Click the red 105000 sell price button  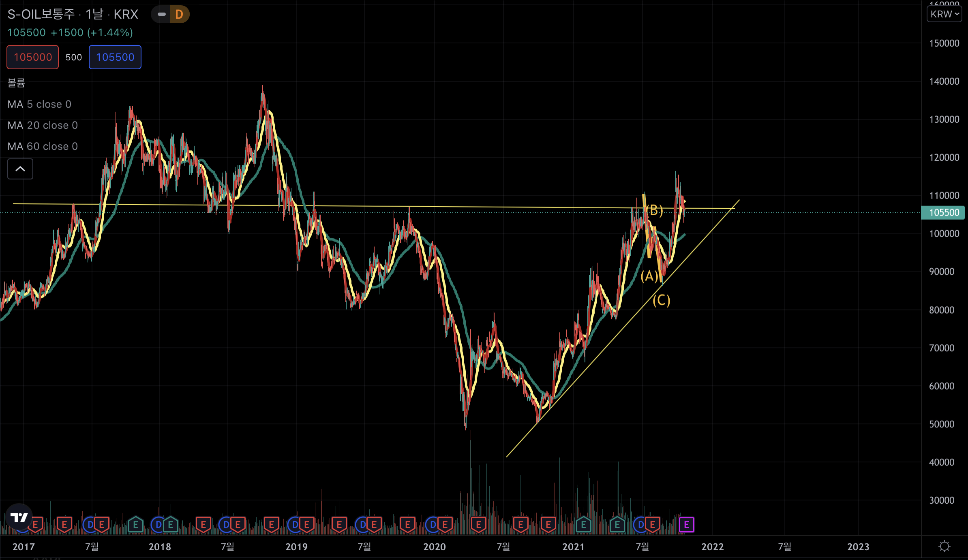tap(33, 57)
